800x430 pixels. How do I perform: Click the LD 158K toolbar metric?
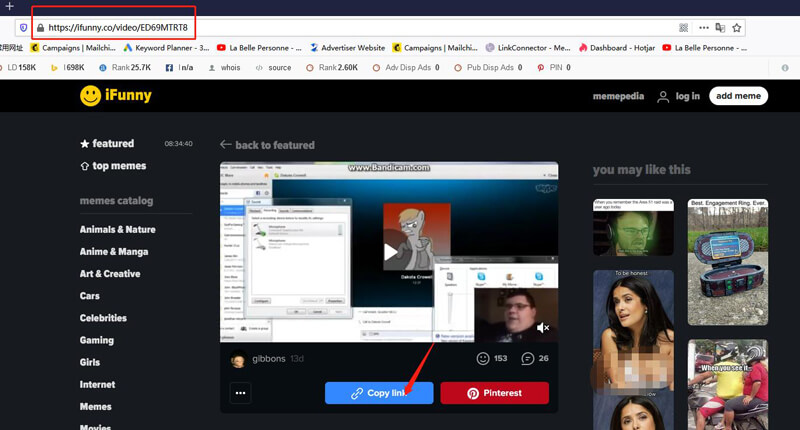click(x=18, y=67)
